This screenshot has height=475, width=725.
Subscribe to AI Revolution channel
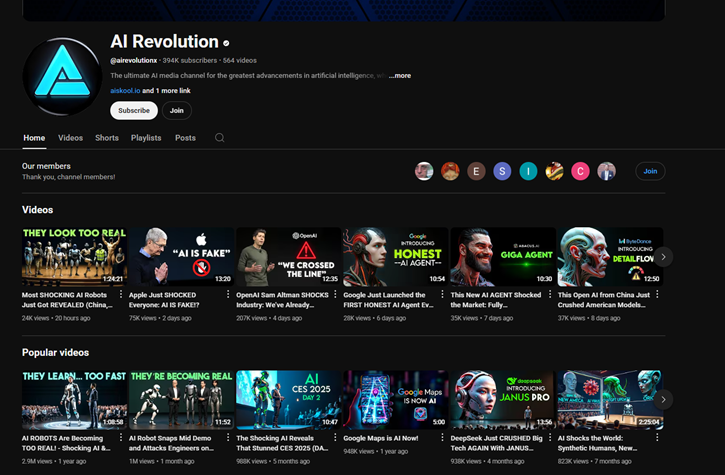[134, 111]
